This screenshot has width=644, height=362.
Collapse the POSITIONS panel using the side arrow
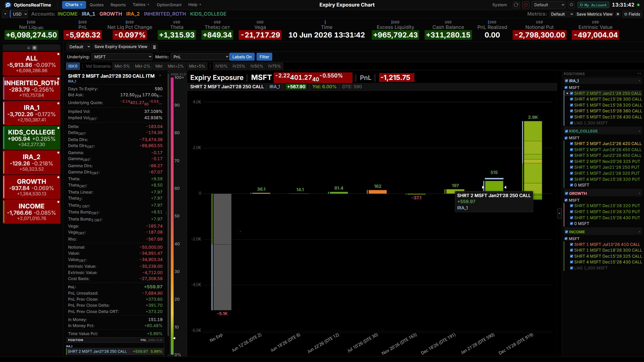[x=559, y=213]
